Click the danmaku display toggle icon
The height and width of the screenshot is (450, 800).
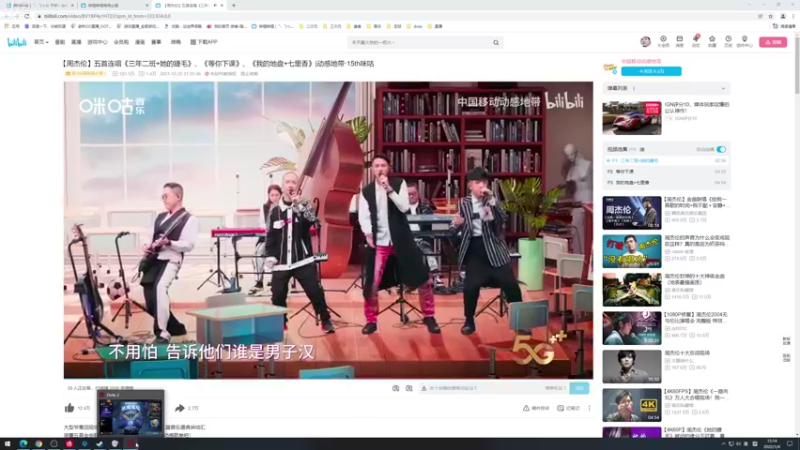pos(395,388)
